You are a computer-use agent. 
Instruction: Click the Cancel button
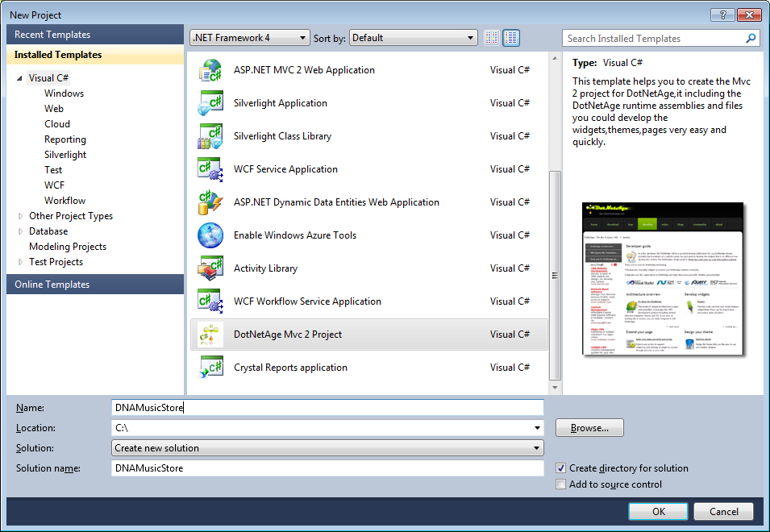(x=723, y=511)
